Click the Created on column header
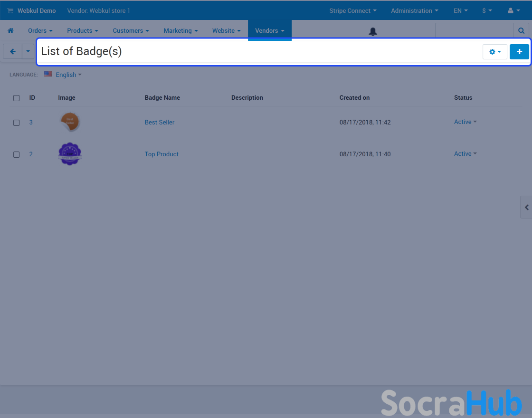The width and height of the screenshot is (532, 418). [354, 98]
